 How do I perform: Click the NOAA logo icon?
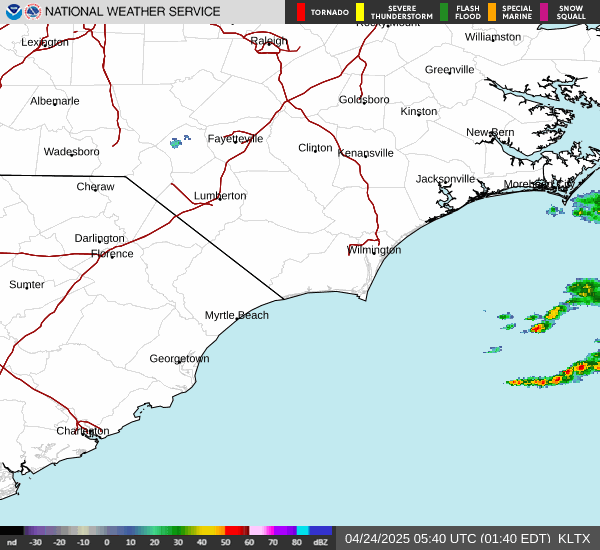click(14, 12)
